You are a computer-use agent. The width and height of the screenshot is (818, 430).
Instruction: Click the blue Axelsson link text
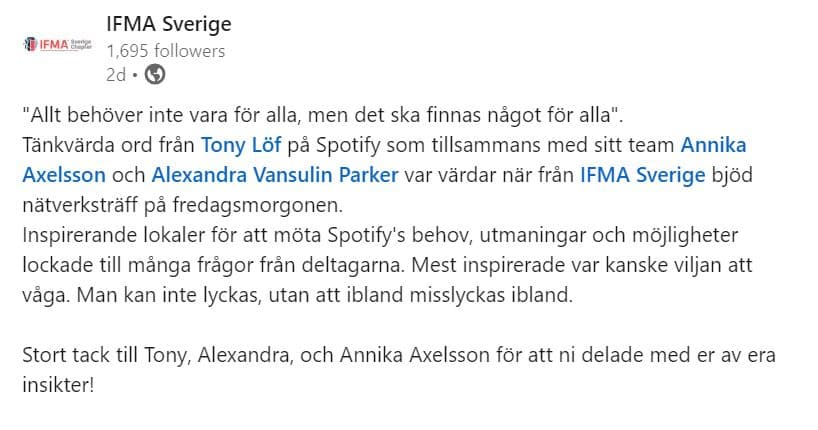[64, 175]
